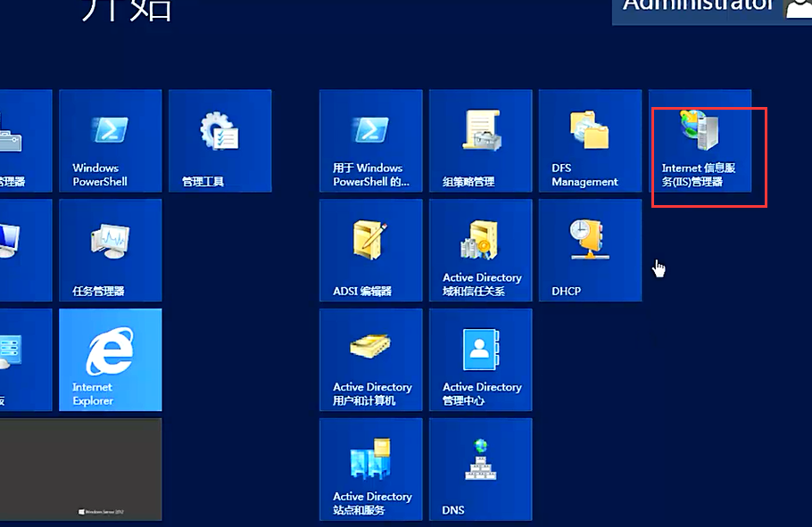The width and height of the screenshot is (812, 527).
Task: Open the Windows PowerShell tile
Action: coord(111,141)
